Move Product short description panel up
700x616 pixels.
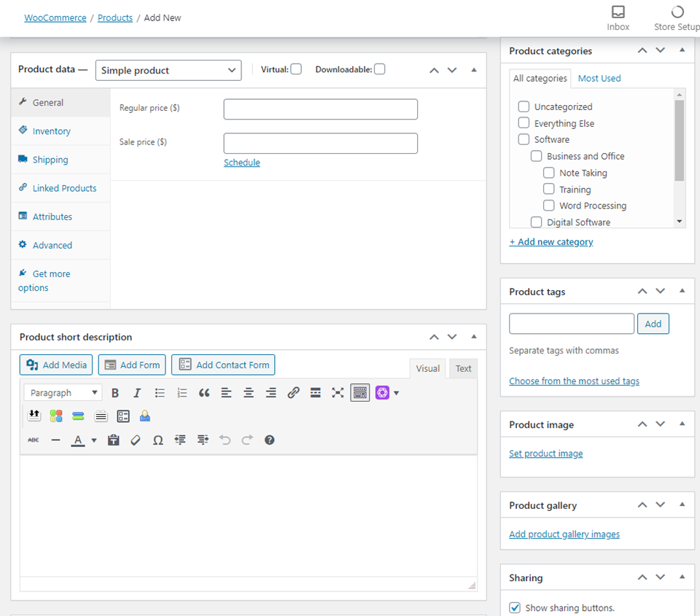tap(434, 337)
